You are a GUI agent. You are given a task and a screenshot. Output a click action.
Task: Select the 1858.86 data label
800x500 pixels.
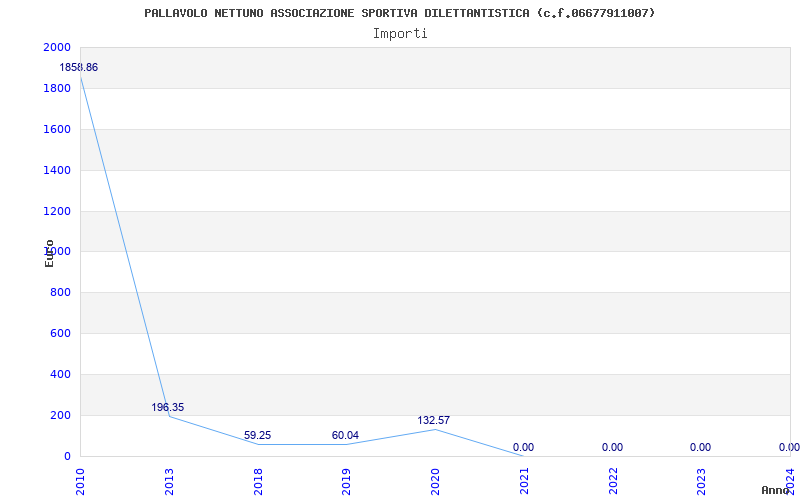79,67
